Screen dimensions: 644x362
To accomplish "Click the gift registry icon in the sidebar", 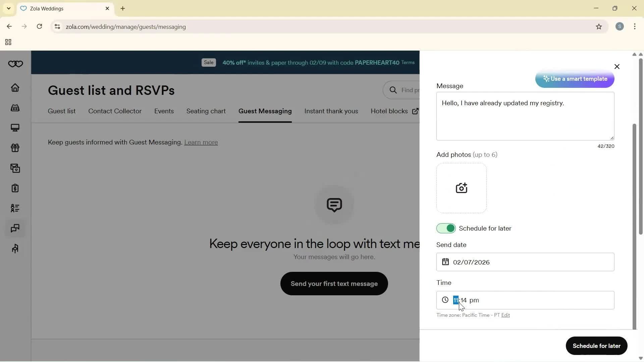I will coord(15,148).
